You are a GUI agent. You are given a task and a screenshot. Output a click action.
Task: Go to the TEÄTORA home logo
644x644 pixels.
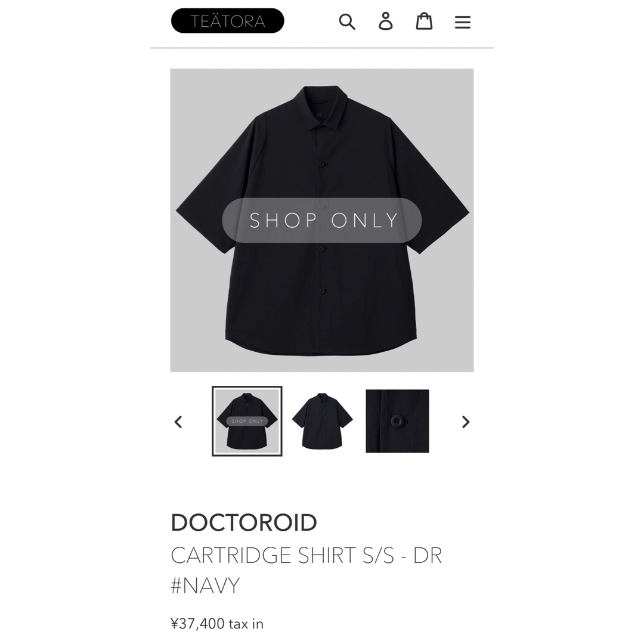point(228,21)
